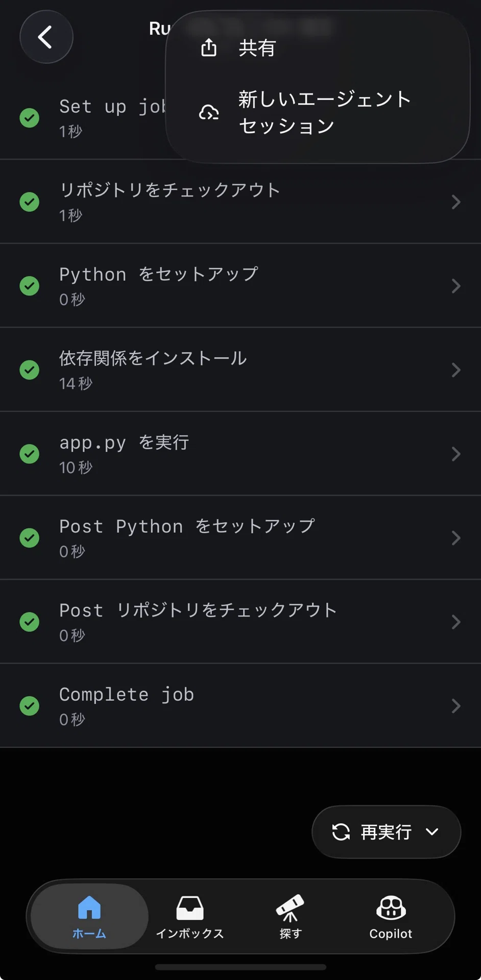Open the app.py を実行 step

pos(240,454)
